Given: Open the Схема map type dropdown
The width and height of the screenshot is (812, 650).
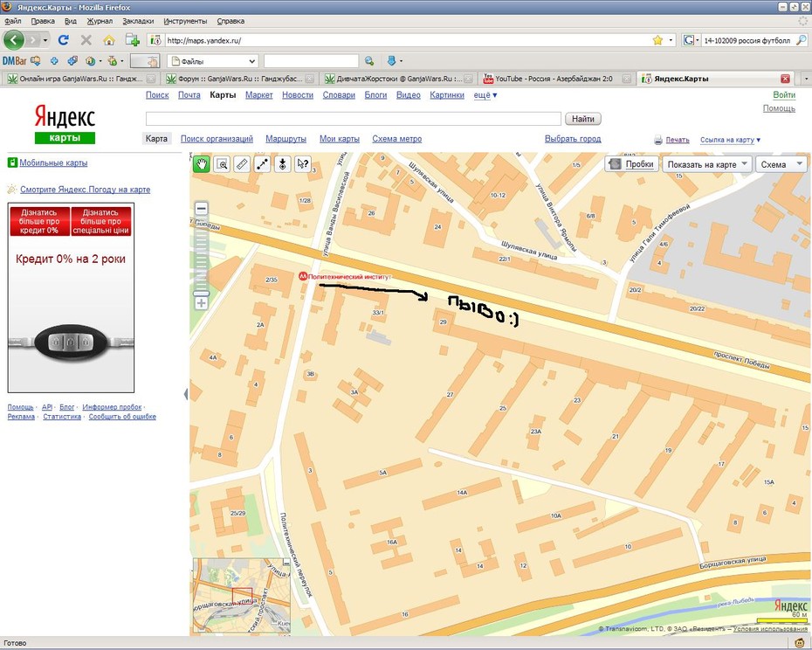Looking at the screenshot, I should 781,164.
